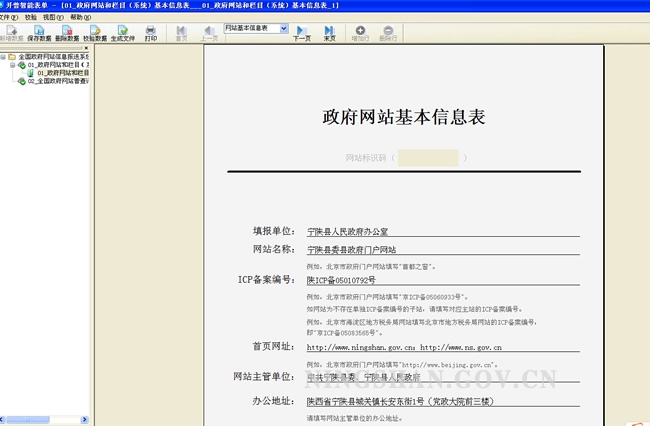Image resolution: width=650 pixels, height=426 pixels.
Task: Open the 网站基本信息表 page dropdown
Action: point(284,28)
